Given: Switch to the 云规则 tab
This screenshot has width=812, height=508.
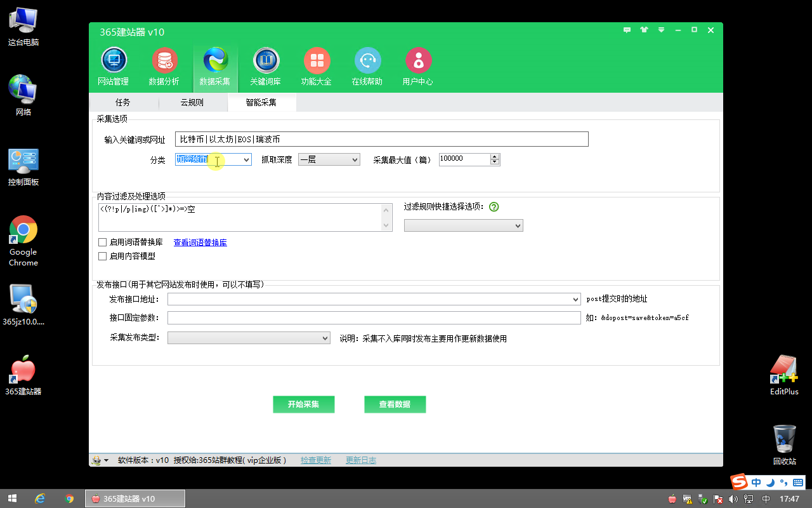Looking at the screenshot, I should tap(192, 102).
